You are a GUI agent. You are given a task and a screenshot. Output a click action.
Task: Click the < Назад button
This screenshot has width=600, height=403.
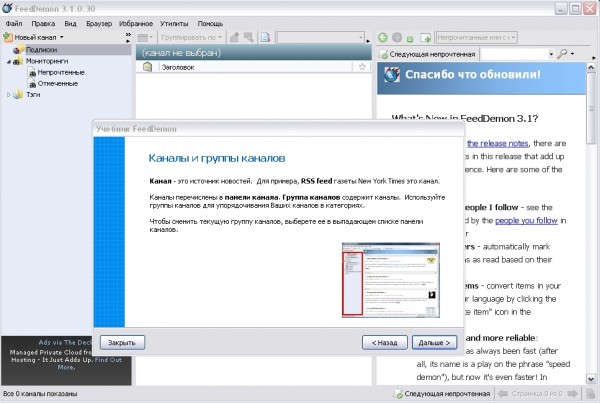385,343
